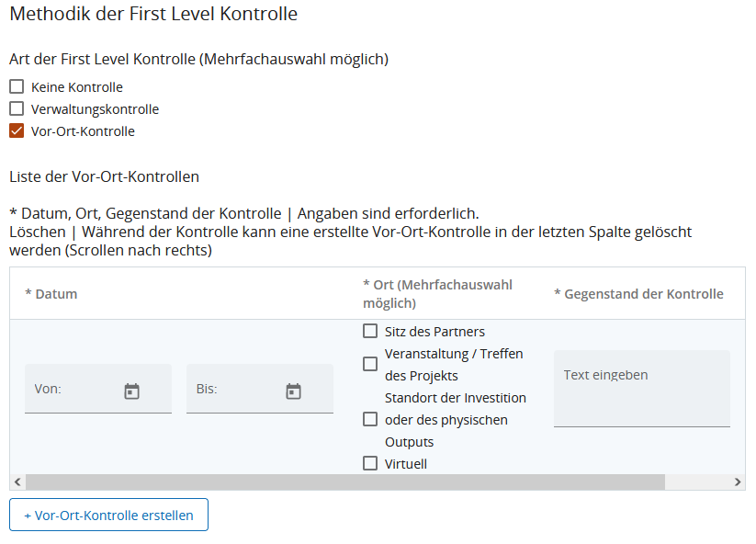Image resolution: width=756 pixels, height=544 pixels.
Task: Toggle the Virtuell location checkbox
Action: (x=370, y=464)
